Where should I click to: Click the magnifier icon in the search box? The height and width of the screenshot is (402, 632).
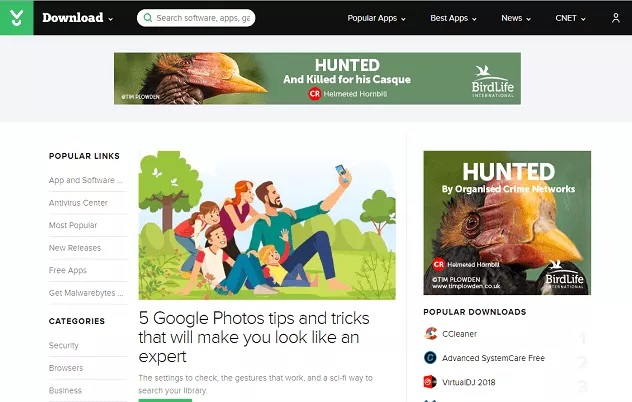tap(148, 18)
